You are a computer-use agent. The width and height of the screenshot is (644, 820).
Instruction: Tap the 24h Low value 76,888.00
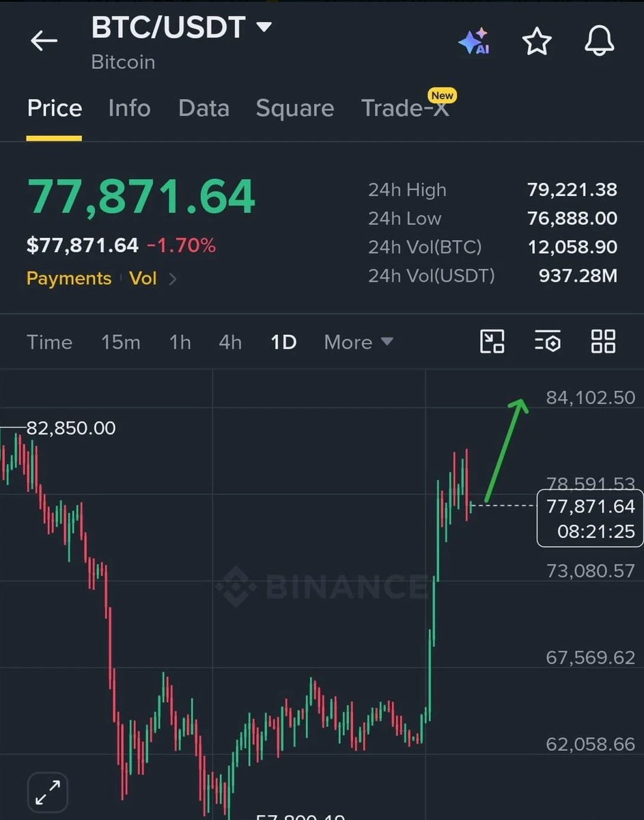tap(572, 219)
